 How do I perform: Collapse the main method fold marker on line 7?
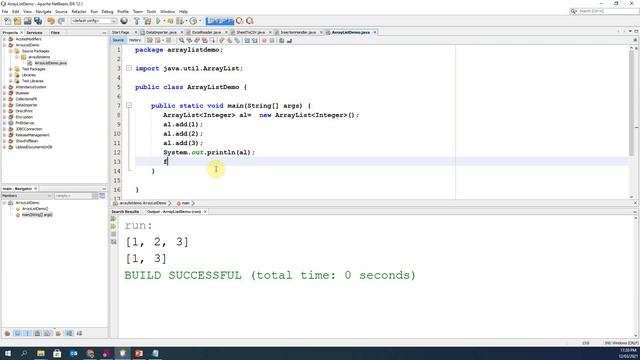click(129, 105)
